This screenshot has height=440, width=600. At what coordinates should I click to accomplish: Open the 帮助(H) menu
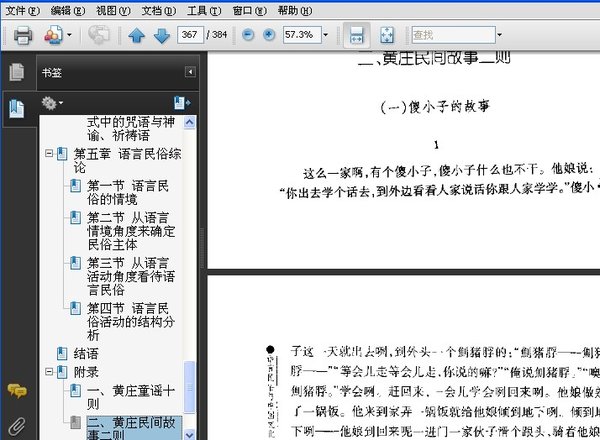pos(295,11)
